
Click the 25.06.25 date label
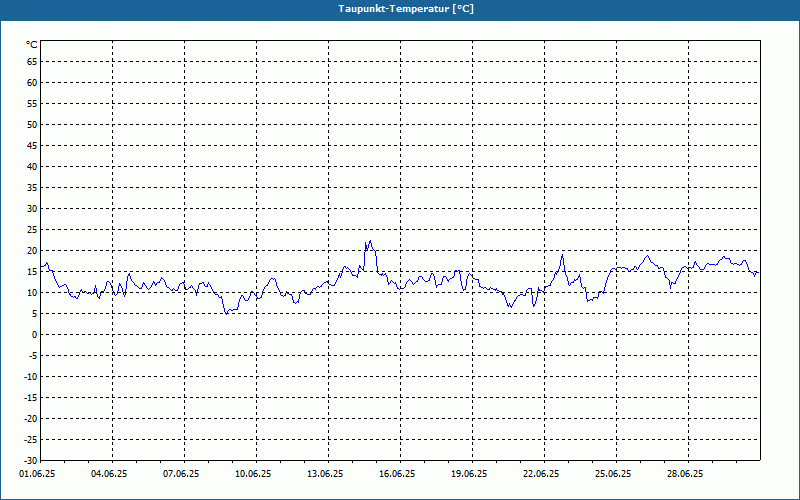click(613, 474)
